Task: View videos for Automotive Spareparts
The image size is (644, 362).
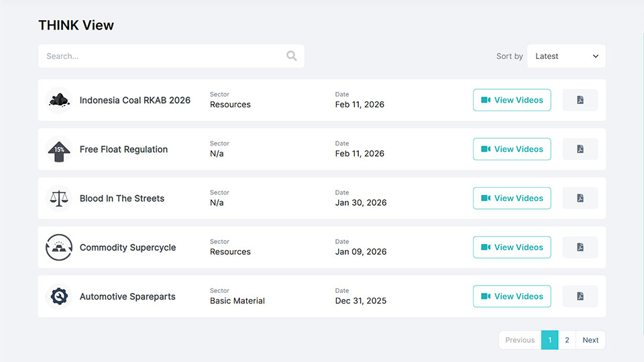Action: click(x=512, y=296)
